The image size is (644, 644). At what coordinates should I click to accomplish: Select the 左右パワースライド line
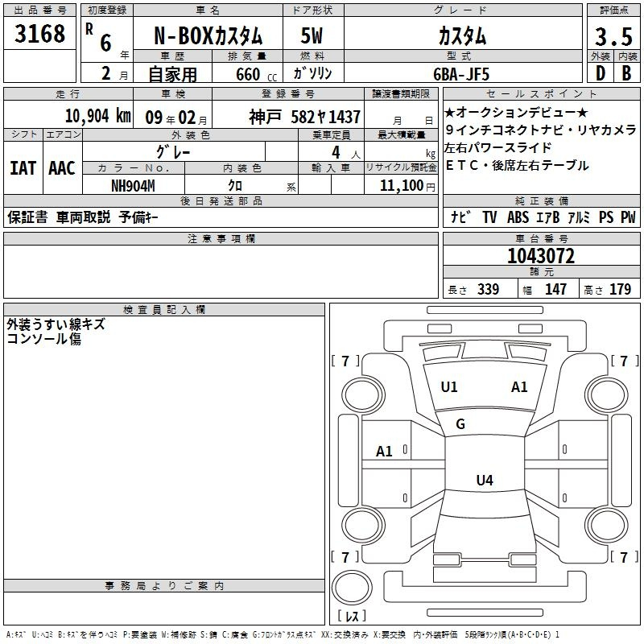point(497,147)
